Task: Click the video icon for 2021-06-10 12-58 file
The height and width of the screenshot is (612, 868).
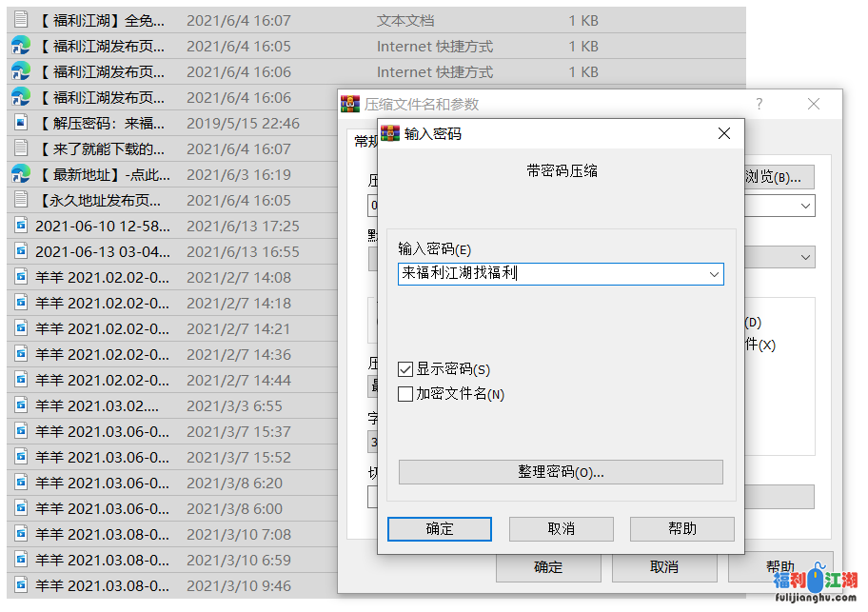Action: tap(20, 226)
